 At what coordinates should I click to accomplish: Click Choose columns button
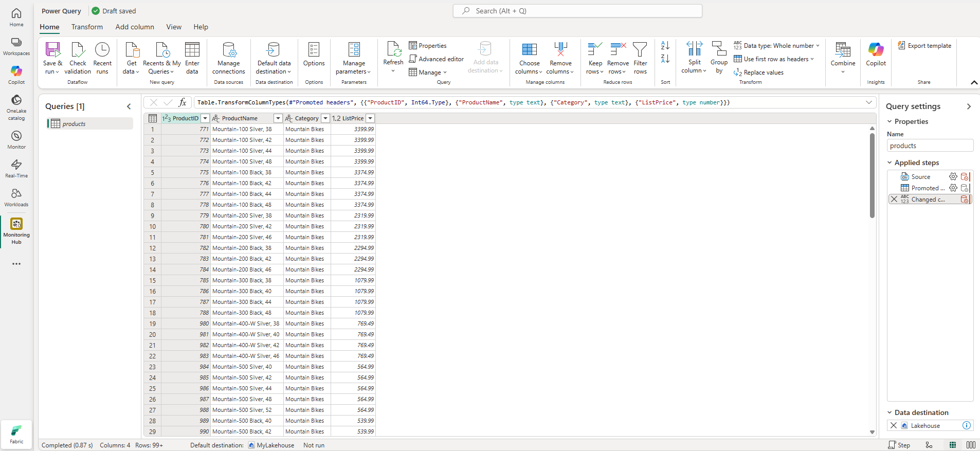tap(529, 58)
